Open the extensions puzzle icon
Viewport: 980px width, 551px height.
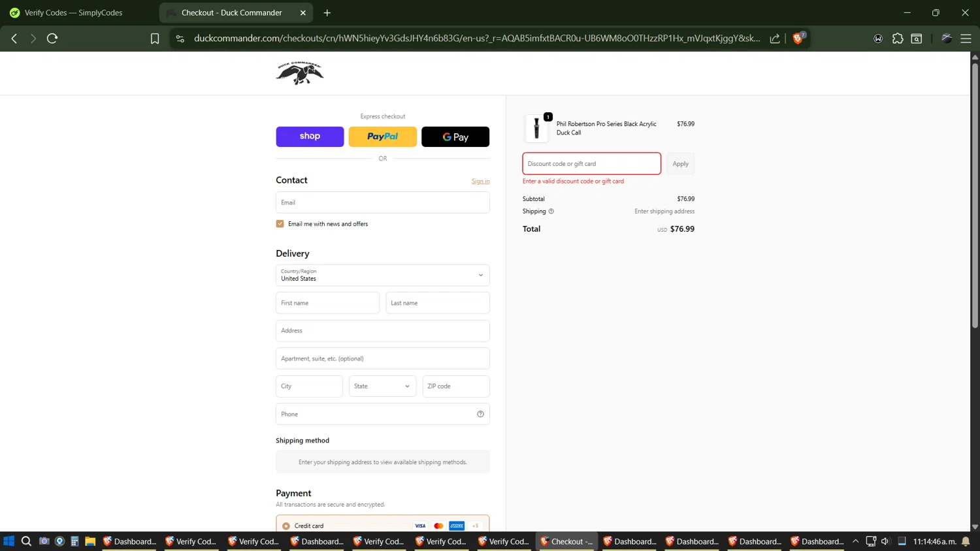(x=898, y=39)
